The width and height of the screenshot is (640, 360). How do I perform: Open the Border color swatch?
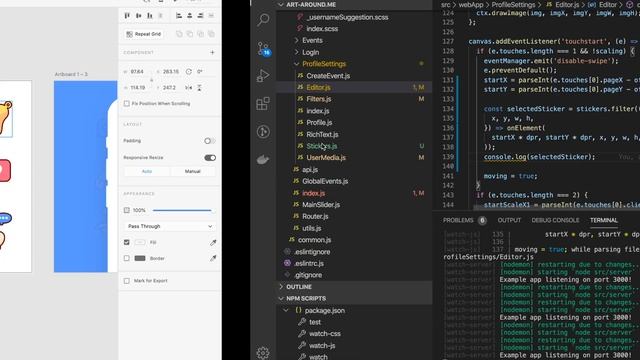pyautogui.click(x=140, y=258)
